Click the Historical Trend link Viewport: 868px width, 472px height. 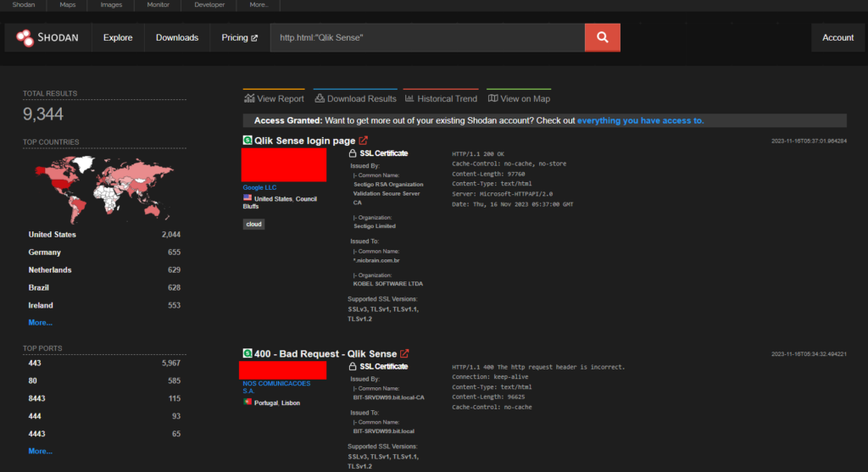pos(441,98)
